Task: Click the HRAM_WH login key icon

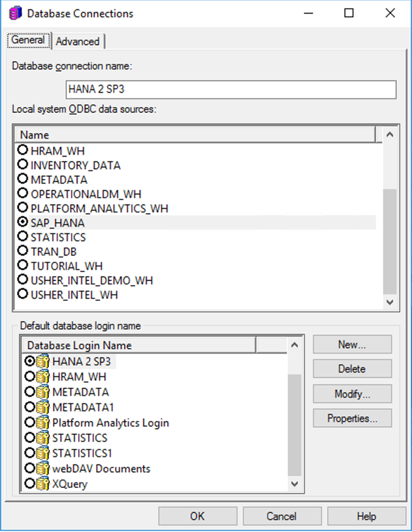Action: click(43, 376)
